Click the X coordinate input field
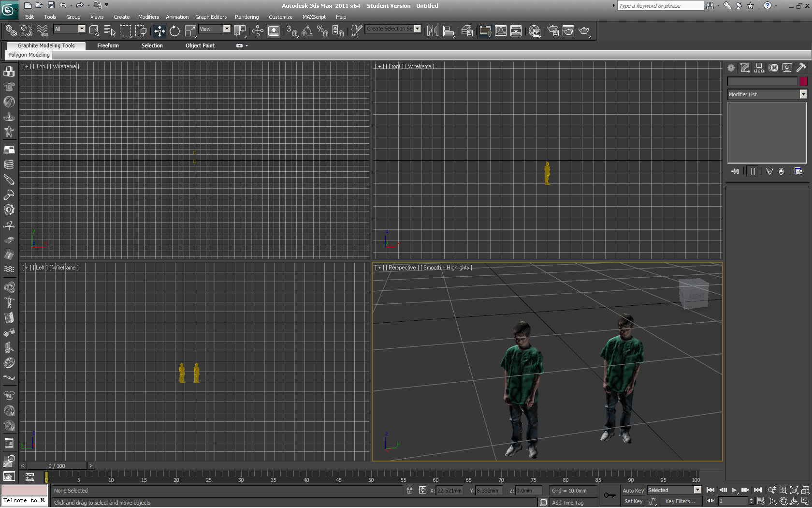 [449, 491]
